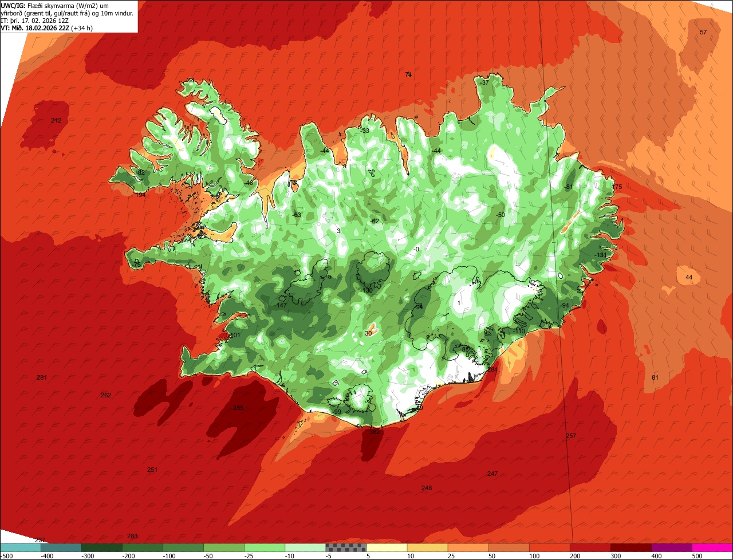The height and width of the screenshot is (560, 733).
Task: Click the map value '-33'
Action: point(365,131)
